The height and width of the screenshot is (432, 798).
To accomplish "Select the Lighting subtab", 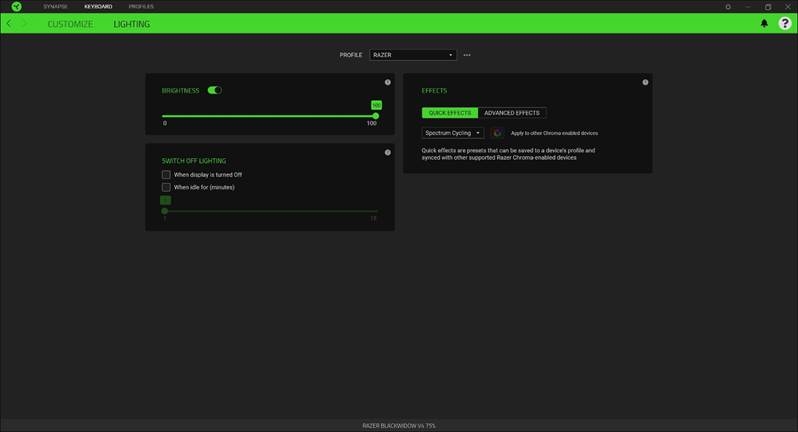I will [x=131, y=24].
